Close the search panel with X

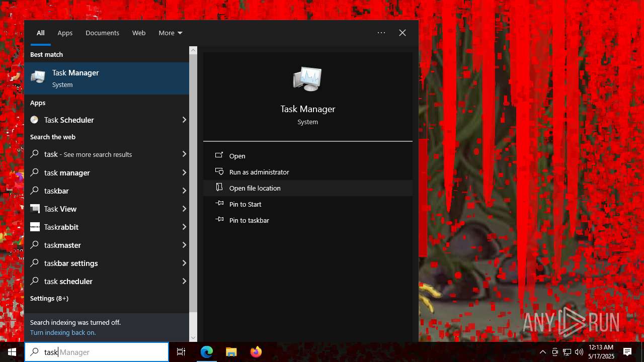403,33
